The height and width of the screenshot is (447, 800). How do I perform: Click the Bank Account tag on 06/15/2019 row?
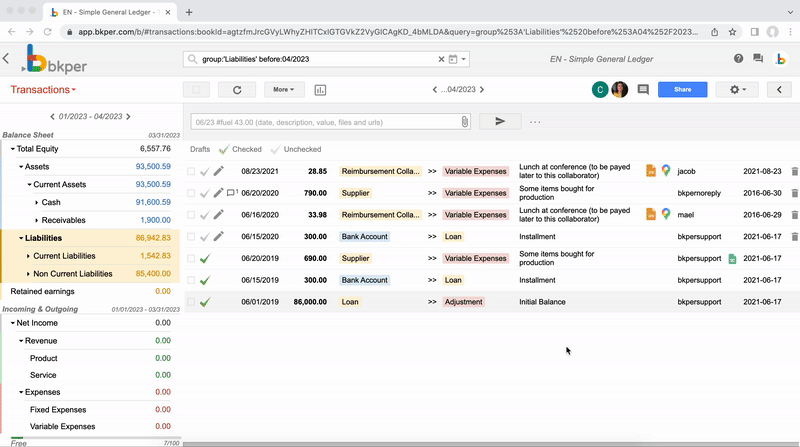pos(364,280)
